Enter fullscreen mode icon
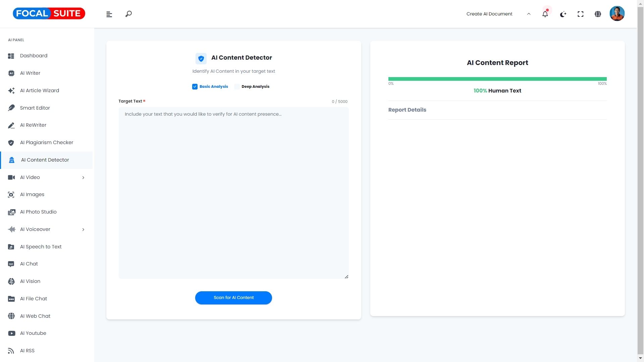644x362 pixels. tap(581, 14)
